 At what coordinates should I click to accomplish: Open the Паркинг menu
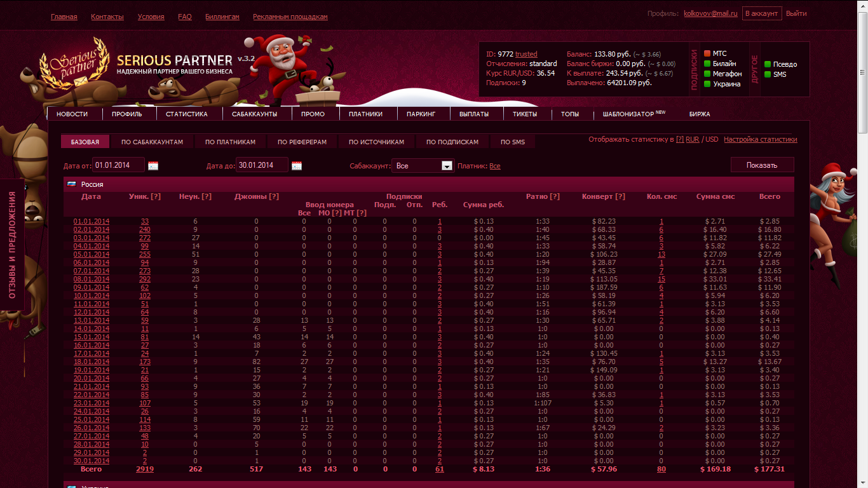421,114
